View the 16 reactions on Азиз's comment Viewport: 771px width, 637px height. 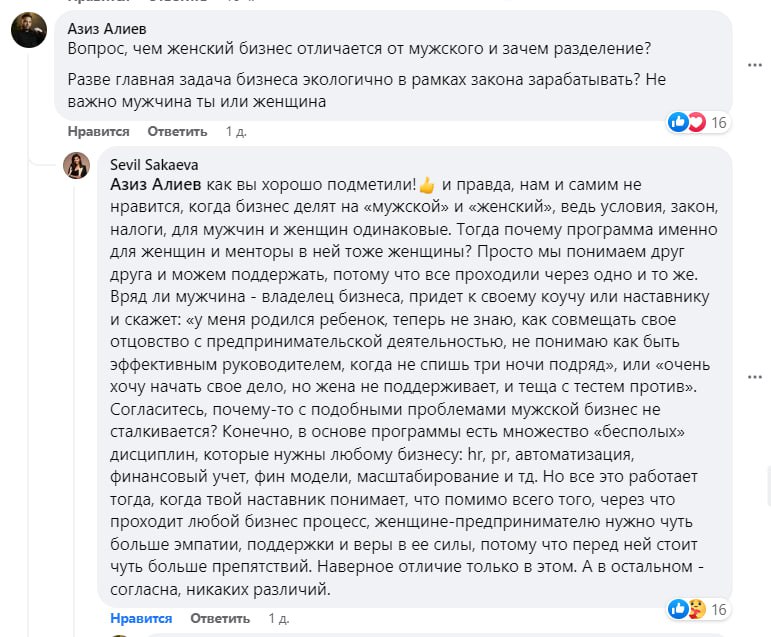coord(718,123)
